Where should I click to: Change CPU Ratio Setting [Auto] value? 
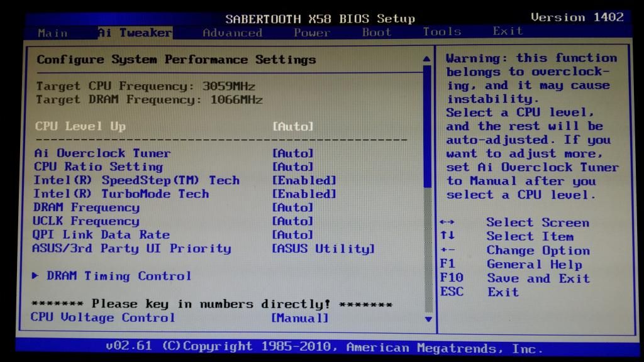coord(293,167)
